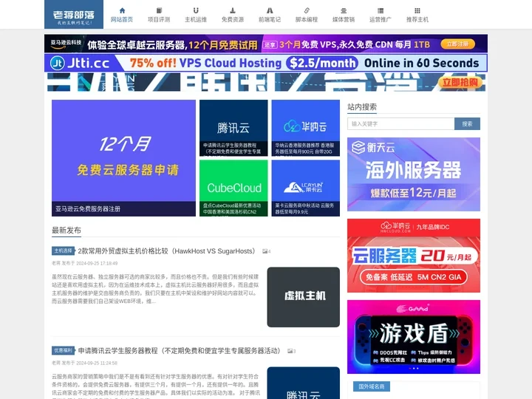This screenshot has height=399, width=532.
Task: Open the 游戏盾 ad banner
Action: [x=414, y=337]
